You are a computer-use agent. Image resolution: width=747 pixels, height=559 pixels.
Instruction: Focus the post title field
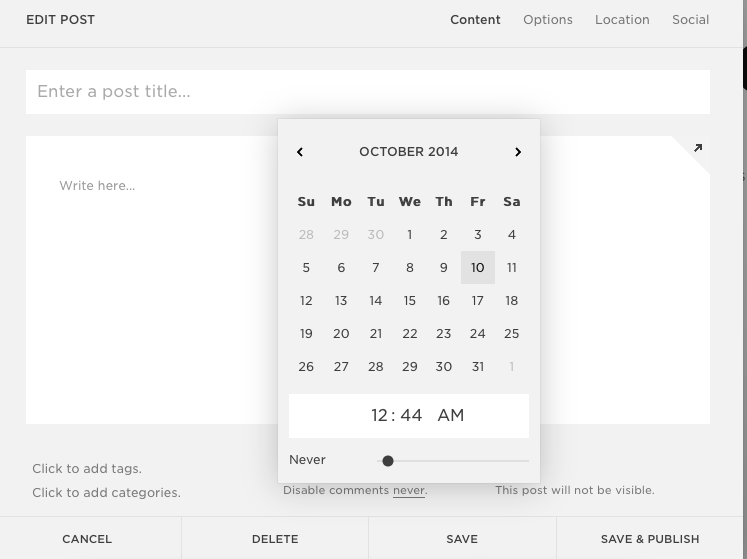368,92
